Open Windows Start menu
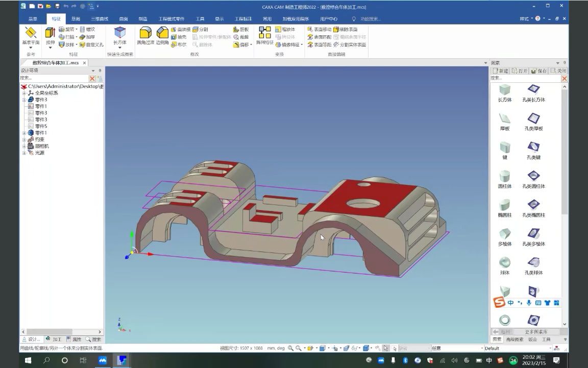 28,360
